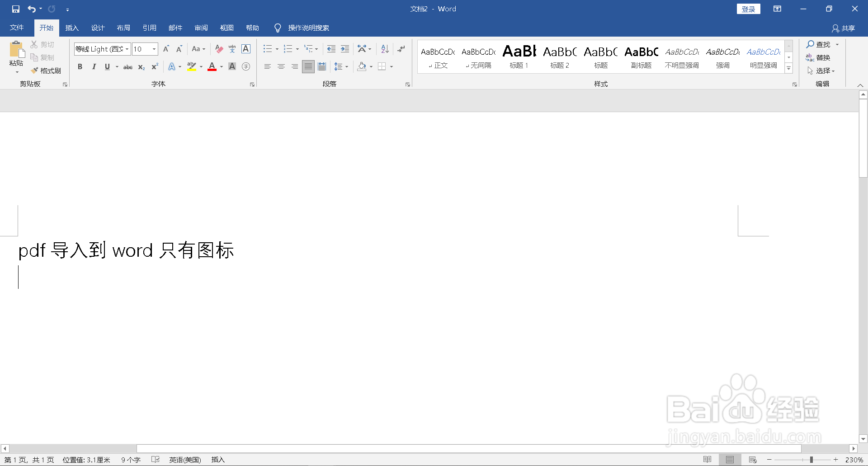The height and width of the screenshot is (466, 868).
Task: Toggle Italic formatting
Action: click(x=94, y=66)
